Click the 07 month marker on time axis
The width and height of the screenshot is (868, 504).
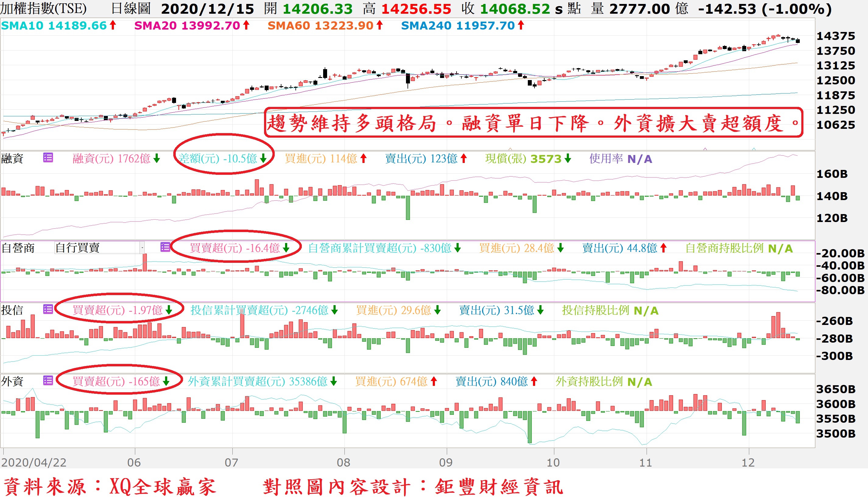pos(231,462)
